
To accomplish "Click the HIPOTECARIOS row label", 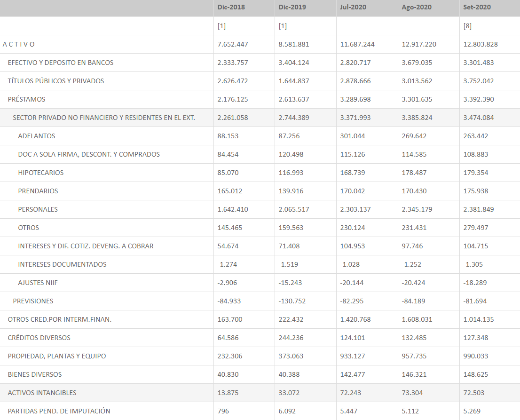I will point(40,173).
